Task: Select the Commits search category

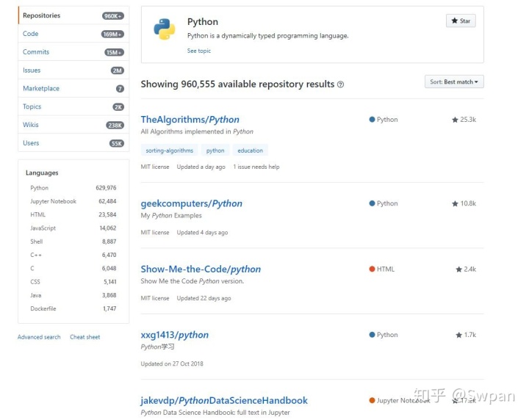Action: click(x=73, y=52)
